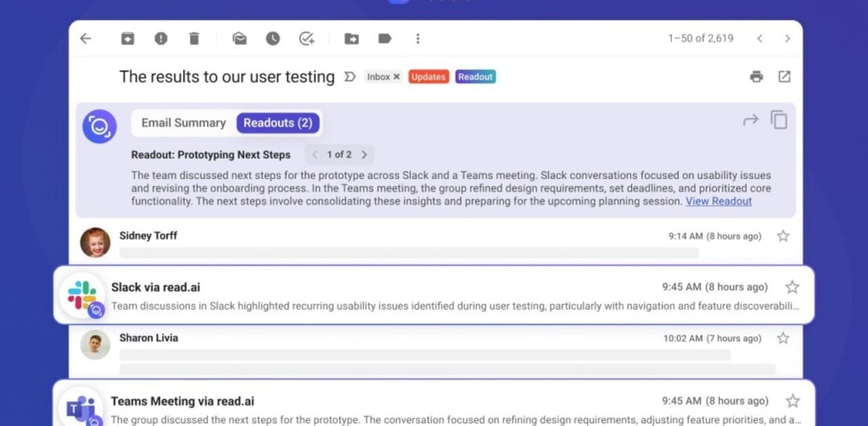This screenshot has height=426, width=868.
Task: Open the View Readout link
Action: coord(718,201)
